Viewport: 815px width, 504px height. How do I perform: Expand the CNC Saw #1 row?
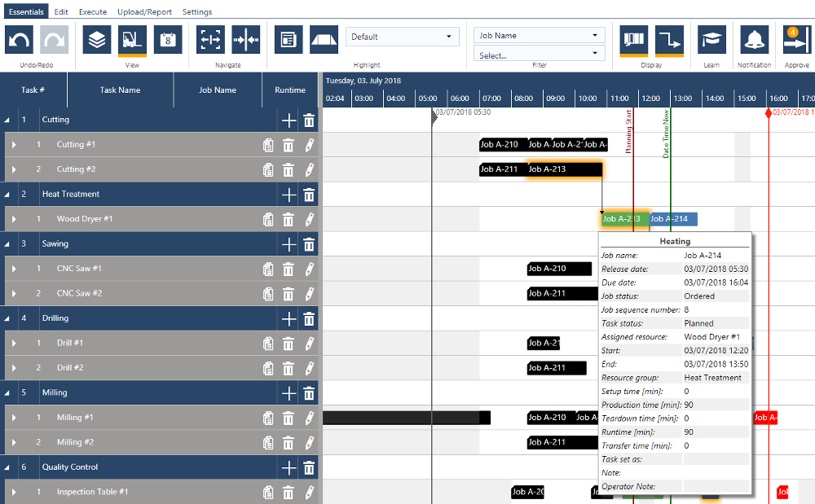[x=14, y=269]
